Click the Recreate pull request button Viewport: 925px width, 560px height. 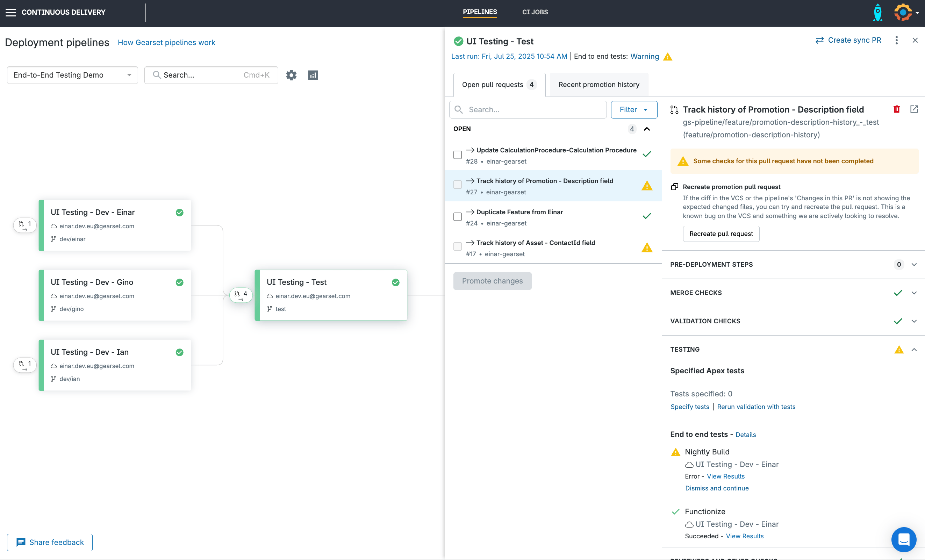[721, 234]
